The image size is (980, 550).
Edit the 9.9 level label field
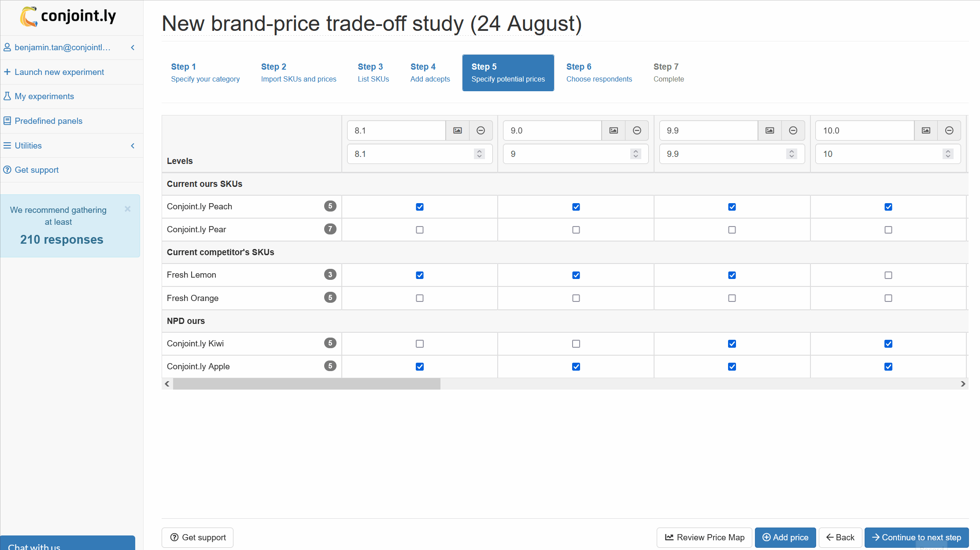[x=709, y=130]
